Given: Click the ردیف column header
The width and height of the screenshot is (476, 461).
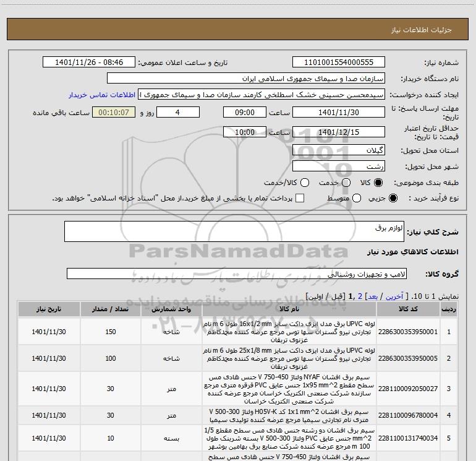Looking at the screenshot, I should (x=449, y=309).
